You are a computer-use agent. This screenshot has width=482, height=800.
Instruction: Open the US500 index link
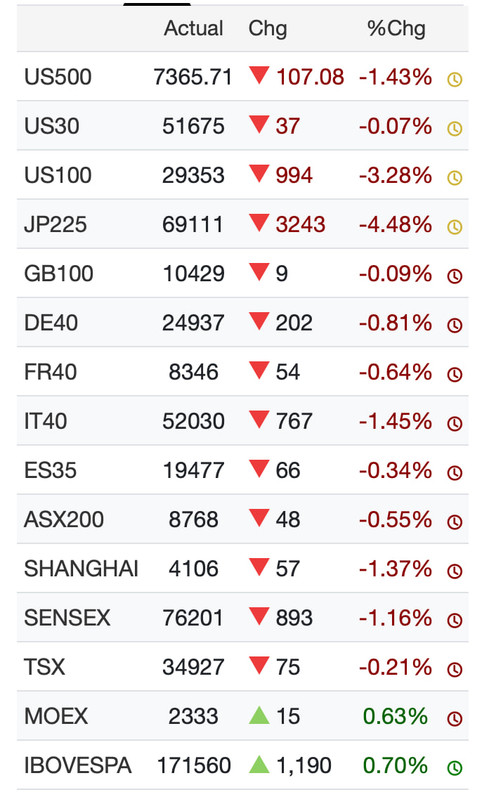(x=58, y=78)
